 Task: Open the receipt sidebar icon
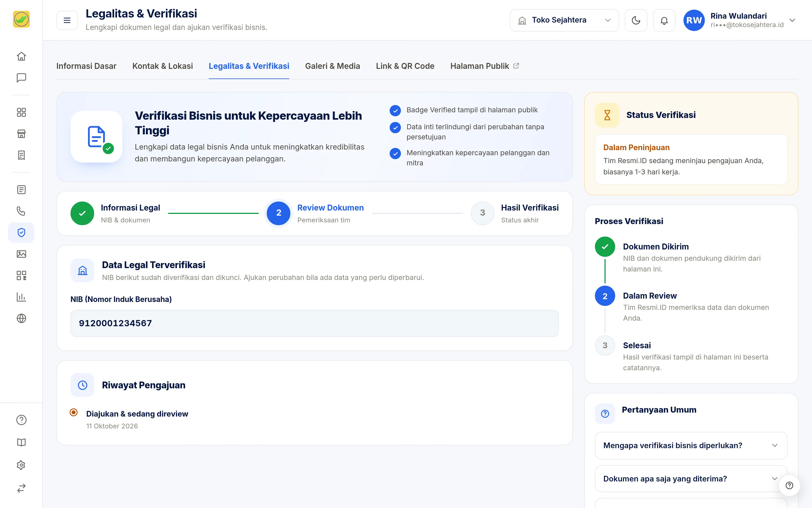tap(21, 155)
